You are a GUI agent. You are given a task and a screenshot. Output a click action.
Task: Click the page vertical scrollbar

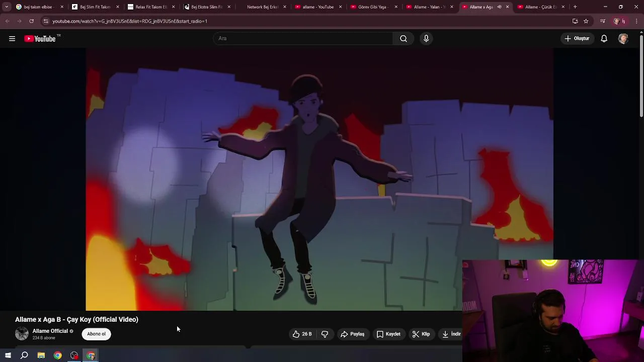point(641,75)
